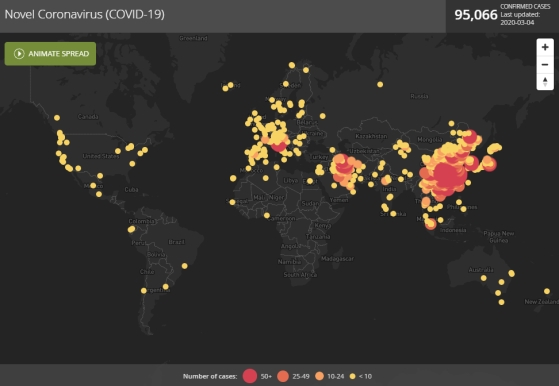The height and width of the screenshot is (386, 559).
Task: Click the Ukraine map label
Action: click(x=313, y=134)
